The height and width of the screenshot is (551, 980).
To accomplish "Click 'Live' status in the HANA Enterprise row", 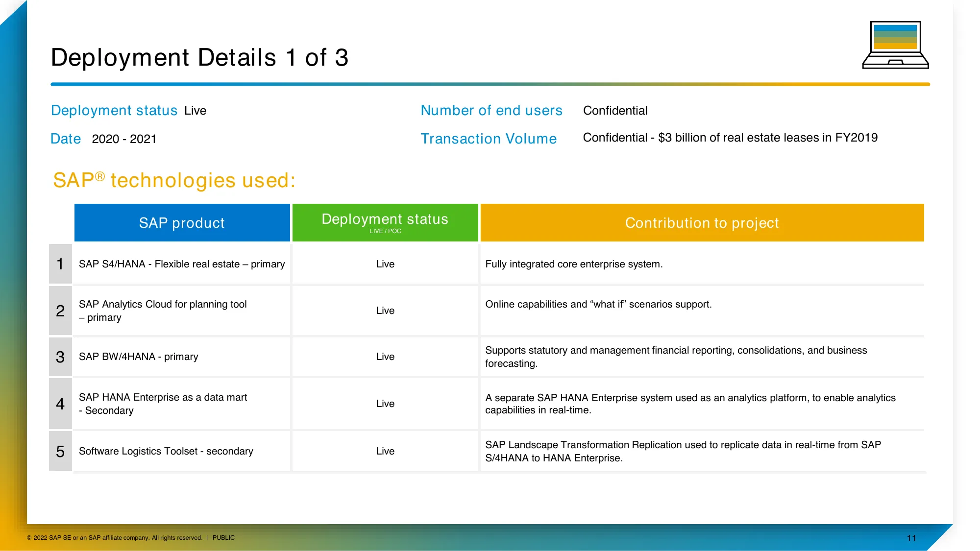I will point(385,404).
